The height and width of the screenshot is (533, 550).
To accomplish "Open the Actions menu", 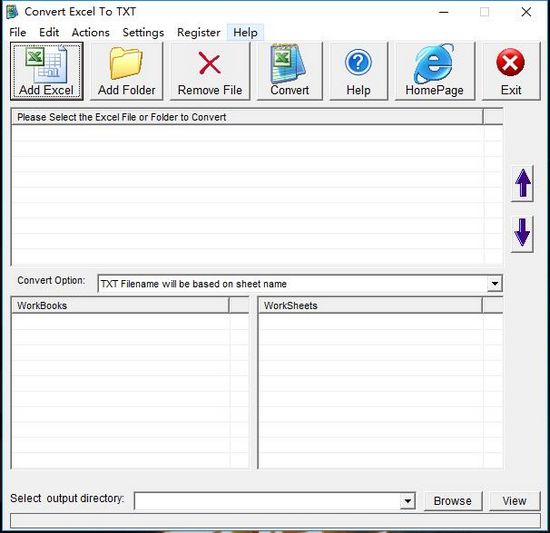I will (90, 33).
